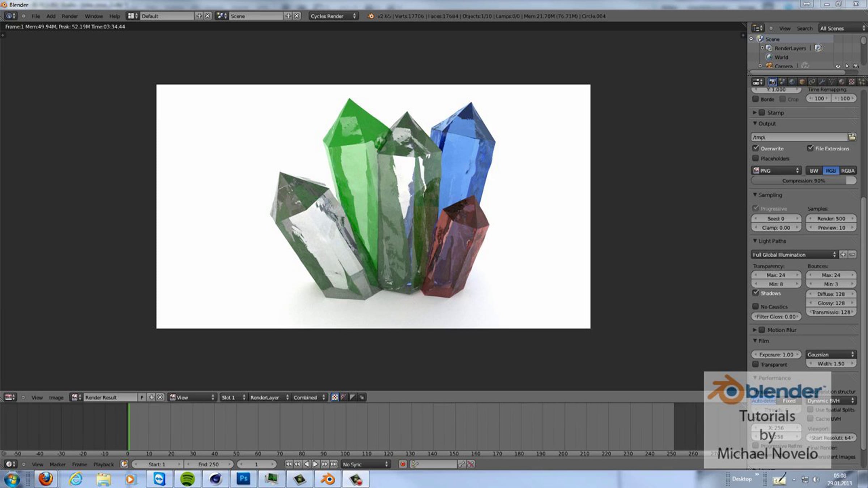Screen dimensions: 868x488
Task: Select the Object properties cube icon
Action: 802,82
